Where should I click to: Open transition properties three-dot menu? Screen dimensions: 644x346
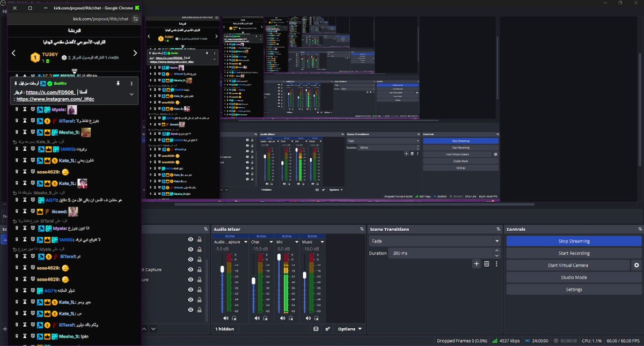pyautogui.click(x=496, y=264)
